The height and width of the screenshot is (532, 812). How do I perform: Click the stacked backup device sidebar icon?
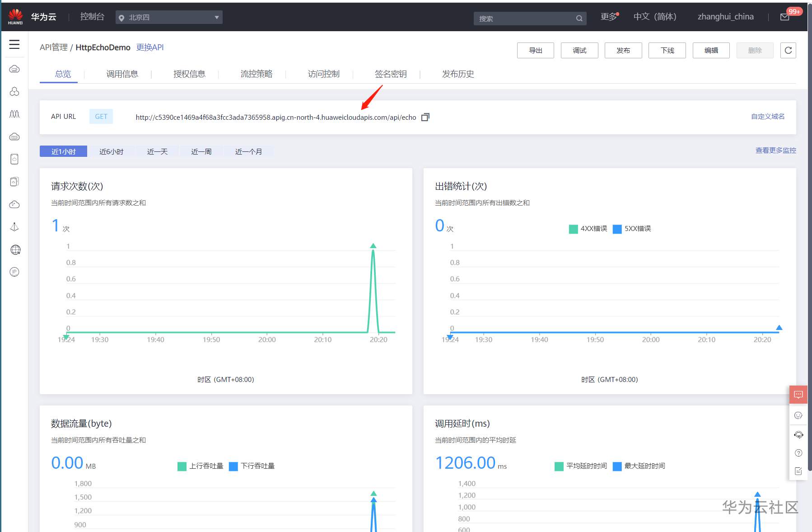tap(14, 182)
